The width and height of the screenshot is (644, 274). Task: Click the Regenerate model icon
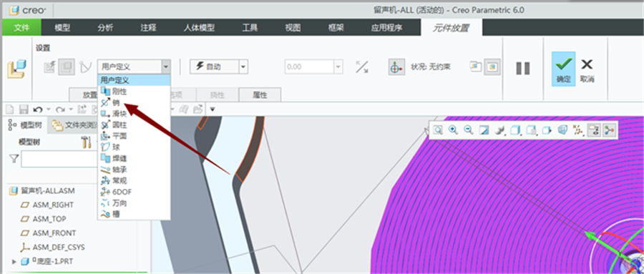(x=82, y=109)
